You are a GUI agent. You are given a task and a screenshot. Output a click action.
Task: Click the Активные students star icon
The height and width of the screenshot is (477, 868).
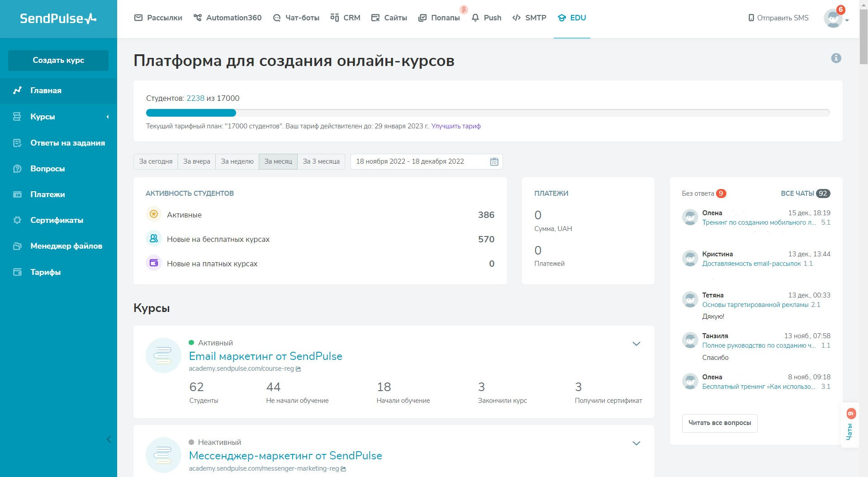(154, 214)
